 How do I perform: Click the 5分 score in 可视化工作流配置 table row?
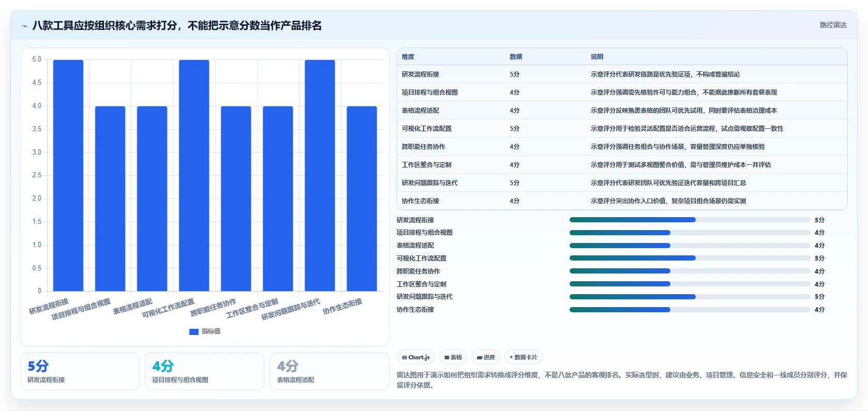coord(514,129)
